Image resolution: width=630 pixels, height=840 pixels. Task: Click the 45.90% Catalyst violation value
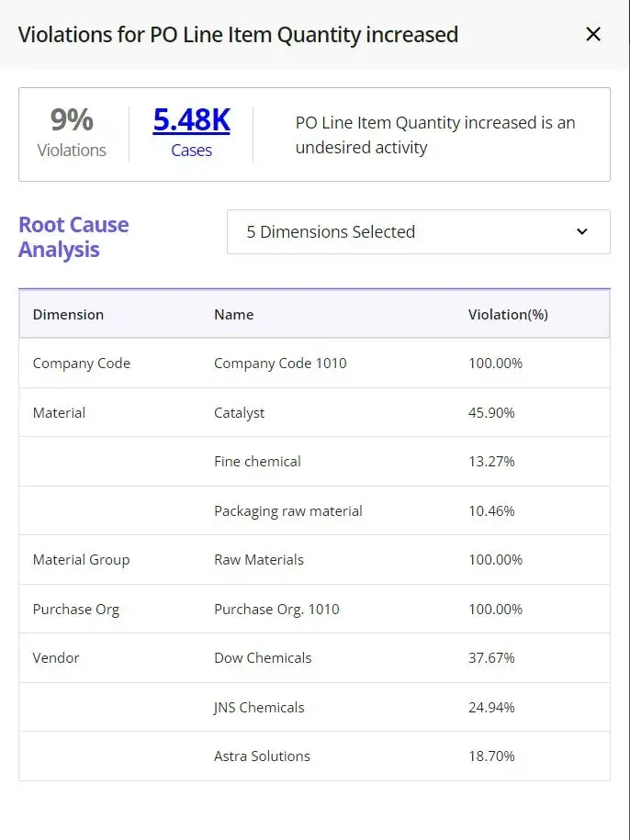click(491, 412)
